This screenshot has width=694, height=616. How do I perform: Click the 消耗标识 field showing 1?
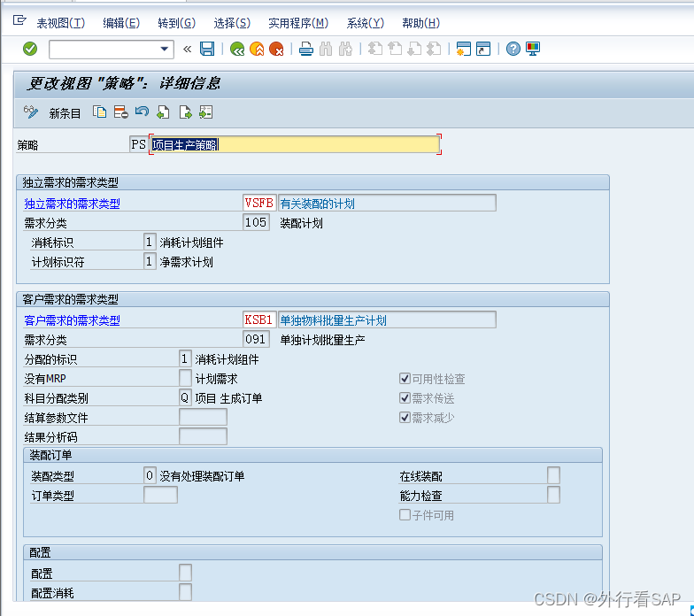click(x=150, y=242)
